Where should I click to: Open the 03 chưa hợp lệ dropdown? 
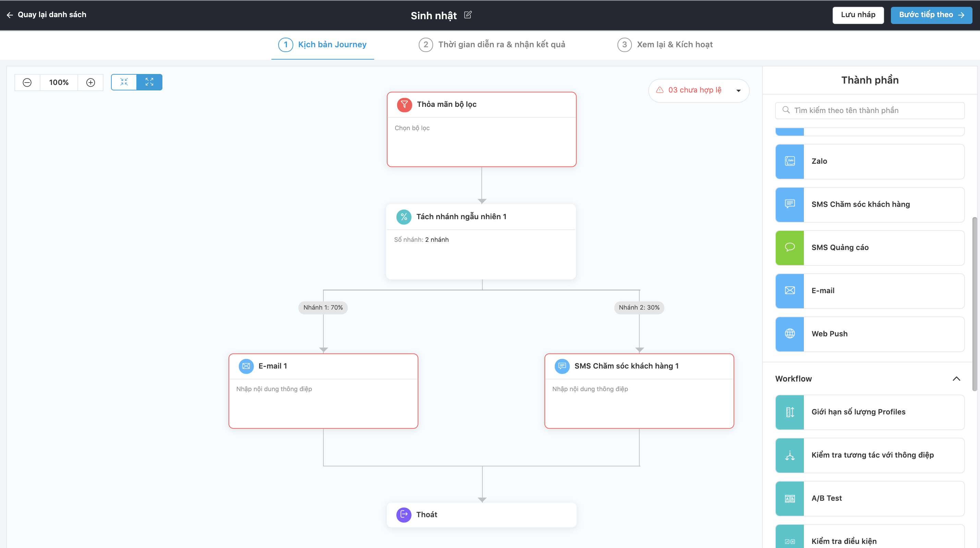point(699,90)
